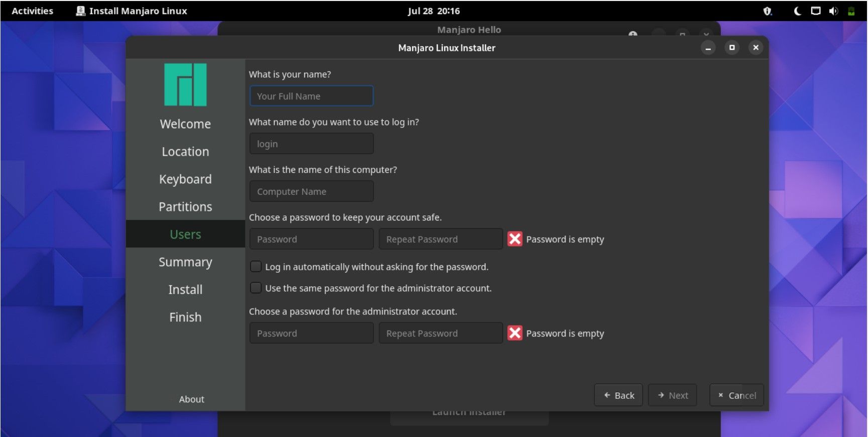
Task: Go to the Welcome step in the sidebar
Action: coord(185,124)
